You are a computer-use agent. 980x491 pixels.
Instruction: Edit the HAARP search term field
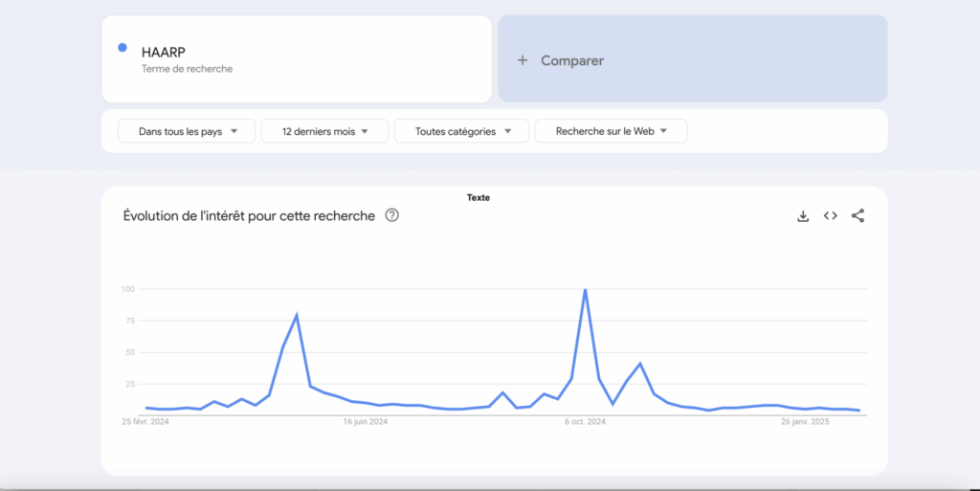163,53
